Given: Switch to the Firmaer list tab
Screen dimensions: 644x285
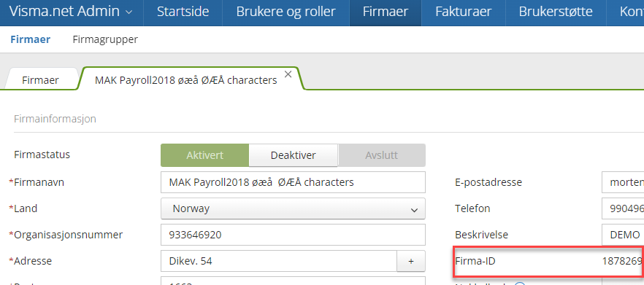Looking at the screenshot, I should 40,80.
